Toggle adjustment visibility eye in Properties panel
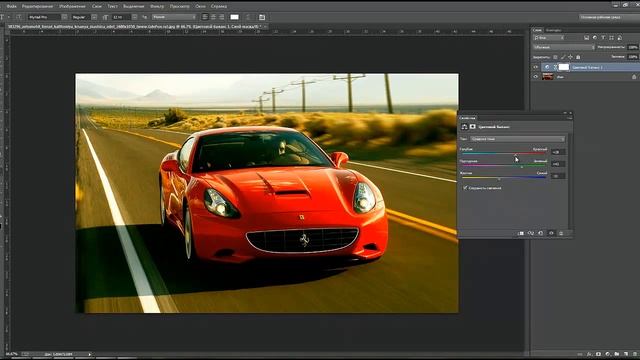This screenshot has height=360, width=640. coord(551,233)
